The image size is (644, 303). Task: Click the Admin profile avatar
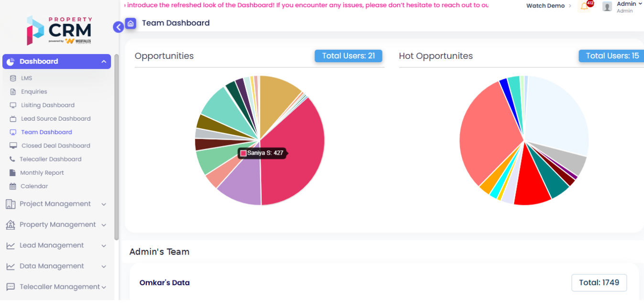coord(607,6)
